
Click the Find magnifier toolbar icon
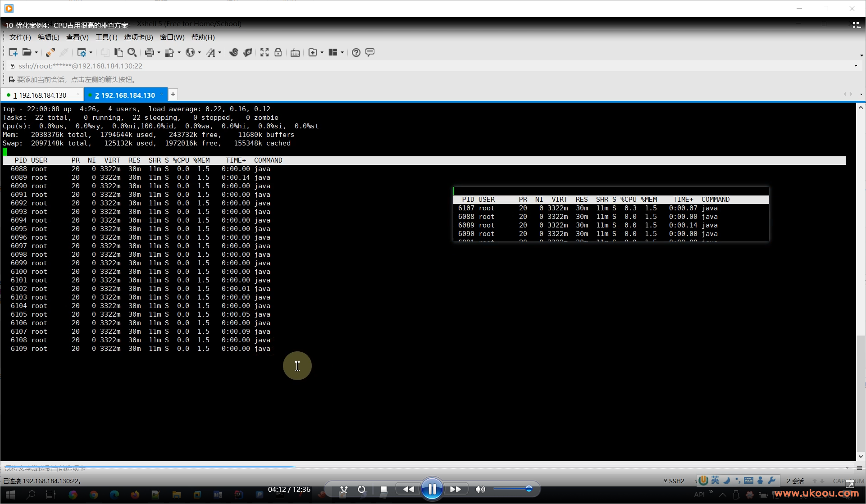click(x=132, y=52)
